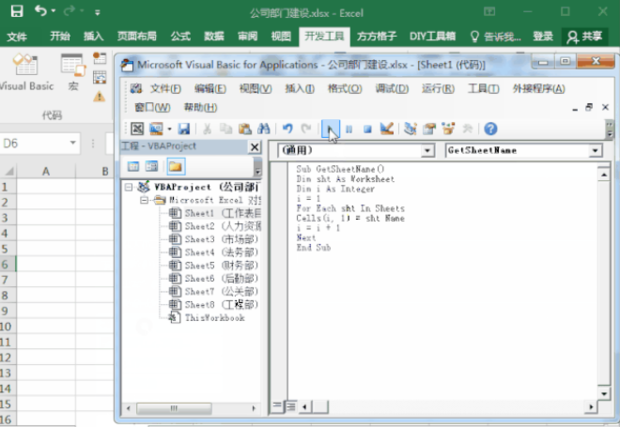Close the VBAProject explorer pane
The height and width of the screenshot is (427, 620).
[255, 147]
